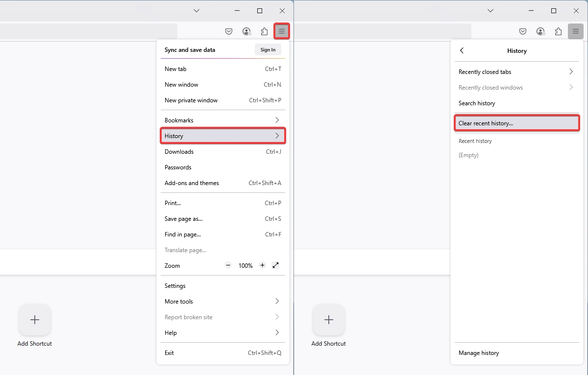588x375 pixels.
Task: Select New tab menu entry
Action: [223, 69]
